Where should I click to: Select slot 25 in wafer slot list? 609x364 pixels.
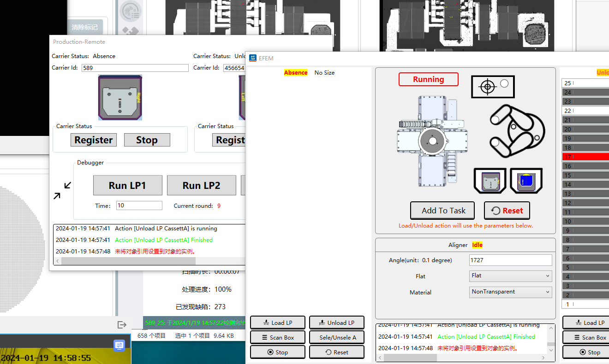coord(585,83)
